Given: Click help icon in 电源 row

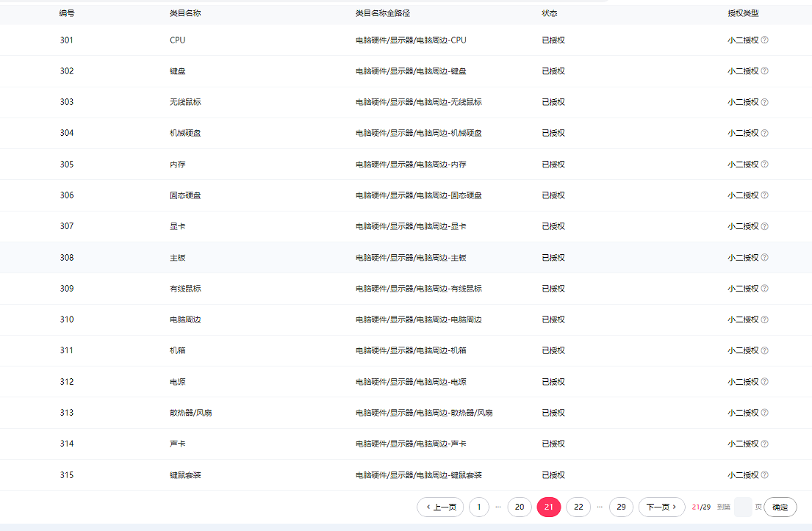Looking at the screenshot, I should click(764, 382).
